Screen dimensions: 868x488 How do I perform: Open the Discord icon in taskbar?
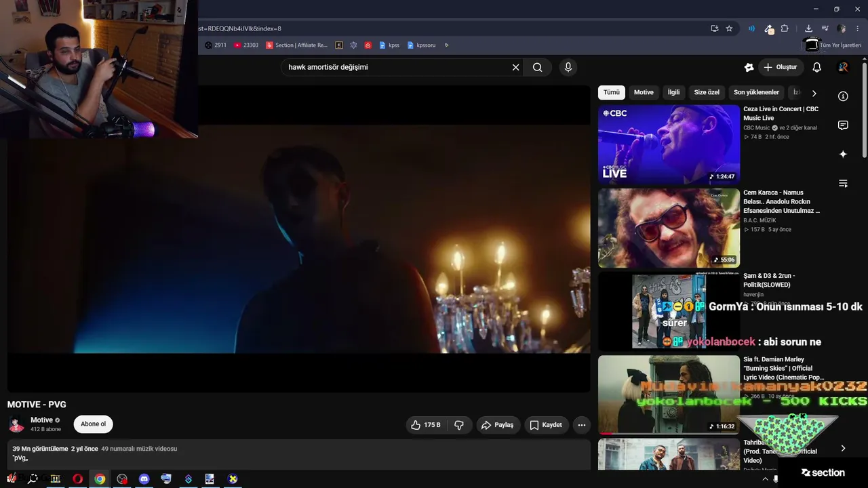[144, 479]
